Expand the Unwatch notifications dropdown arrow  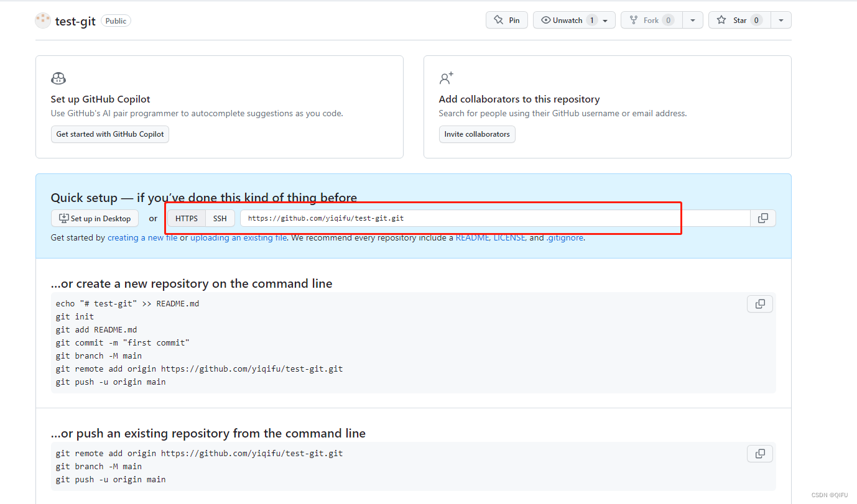[x=605, y=21]
